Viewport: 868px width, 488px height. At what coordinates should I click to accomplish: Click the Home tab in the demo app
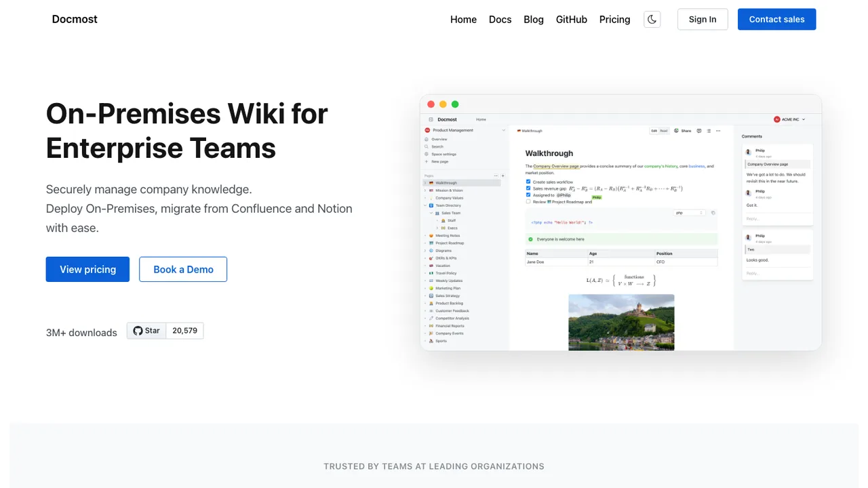(481, 119)
